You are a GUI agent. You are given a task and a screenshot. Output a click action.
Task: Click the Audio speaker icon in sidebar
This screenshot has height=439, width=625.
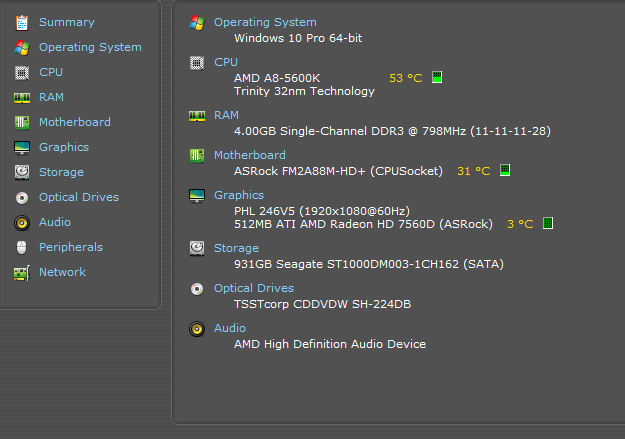point(21,222)
